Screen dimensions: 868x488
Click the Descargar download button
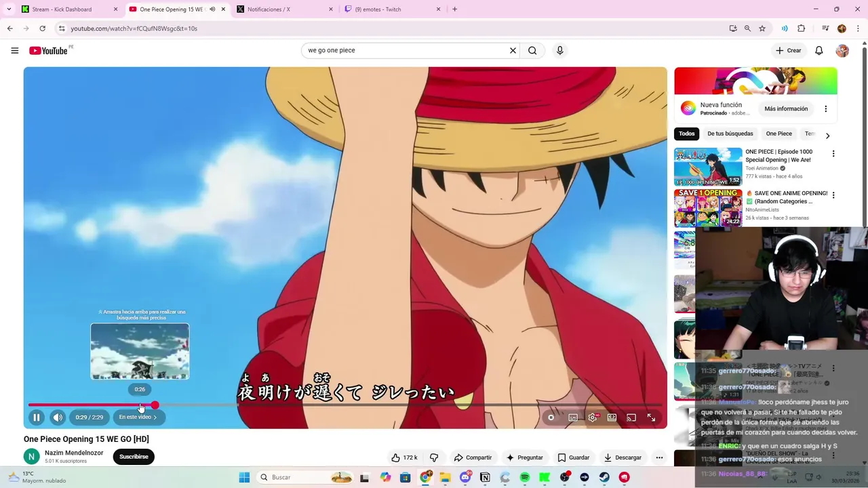click(623, 457)
